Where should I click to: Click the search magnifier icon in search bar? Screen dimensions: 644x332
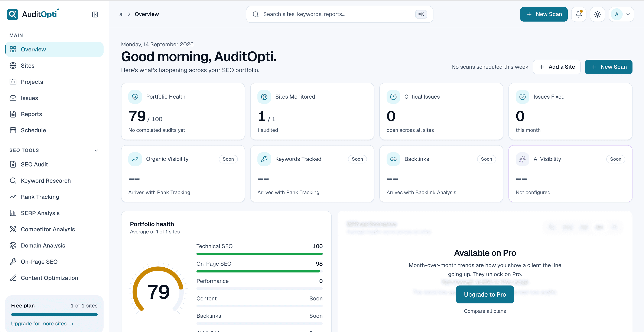pos(256,14)
